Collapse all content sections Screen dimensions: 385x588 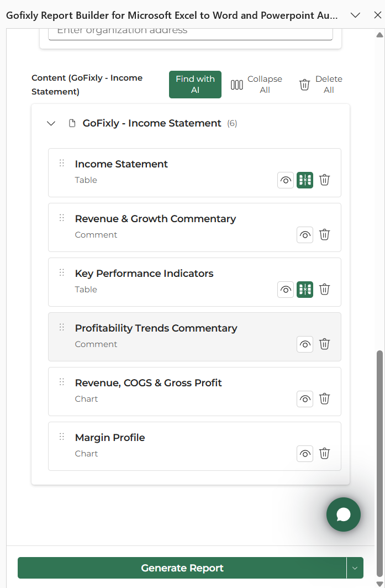(x=256, y=85)
